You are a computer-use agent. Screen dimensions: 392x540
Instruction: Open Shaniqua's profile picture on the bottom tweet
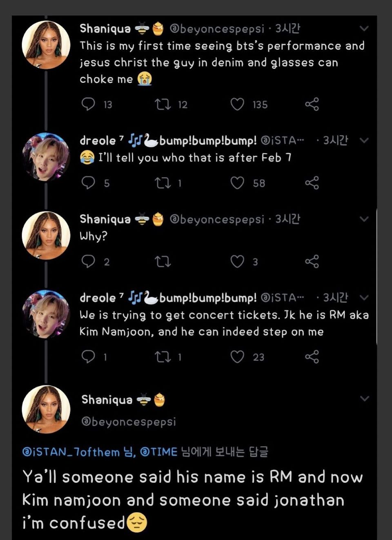[46, 409]
